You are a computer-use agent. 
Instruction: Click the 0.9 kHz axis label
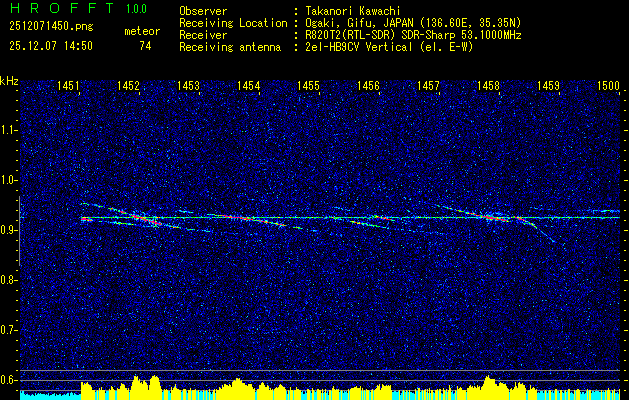point(9,230)
